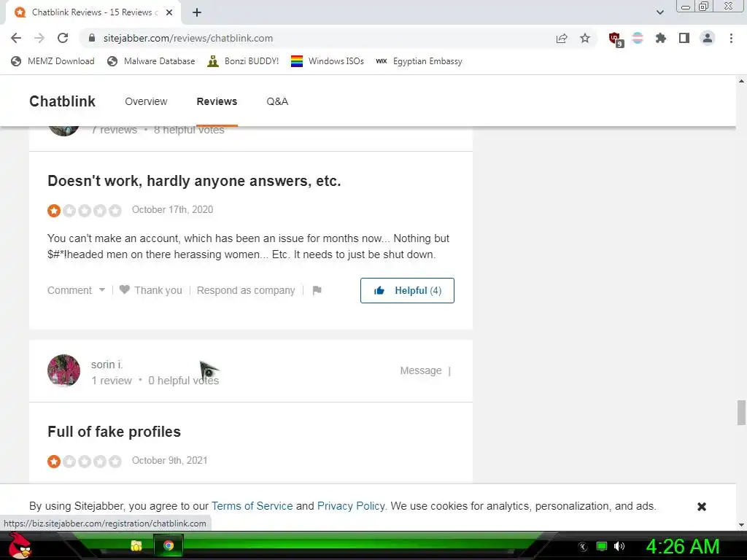Screen dimensions: 747x560
Task: Open the Extensions puzzle menu
Action: [661, 38]
